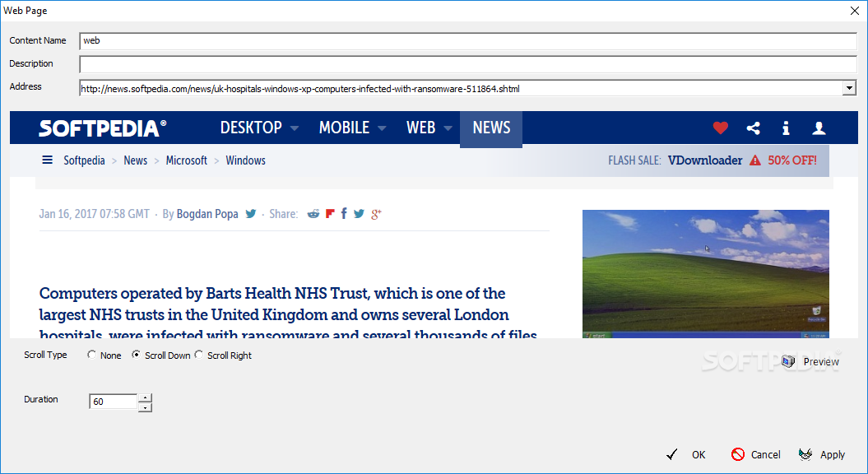
Task: Click into the Description field
Action: (x=468, y=64)
